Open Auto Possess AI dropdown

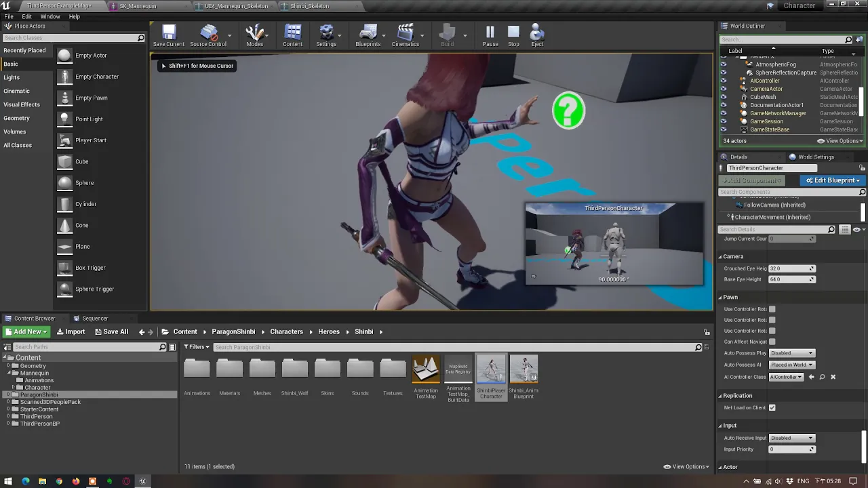791,365
